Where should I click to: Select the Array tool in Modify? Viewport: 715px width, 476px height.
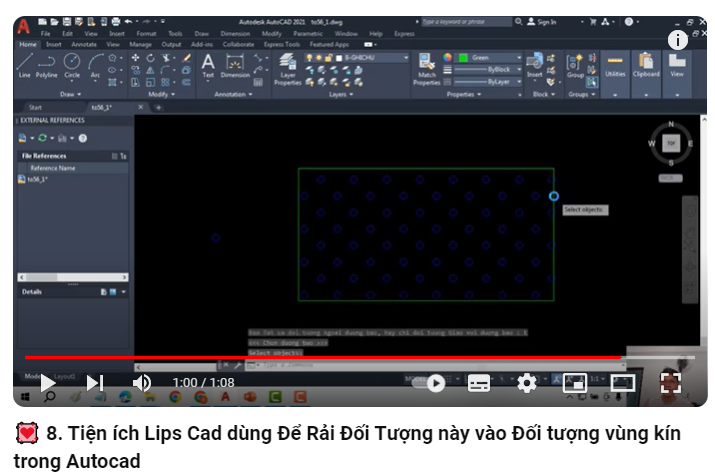click(165, 83)
